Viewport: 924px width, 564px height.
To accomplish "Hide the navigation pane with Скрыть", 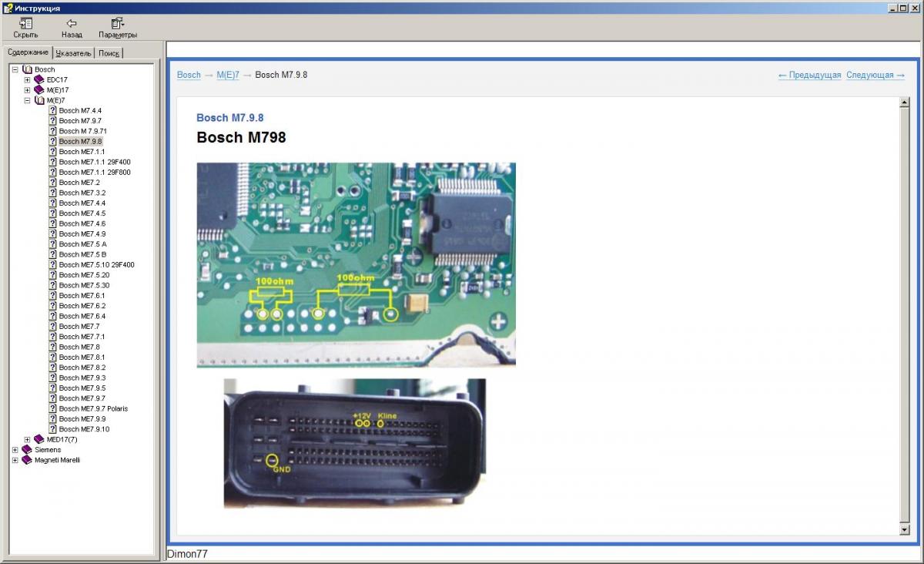I will coord(25,29).
